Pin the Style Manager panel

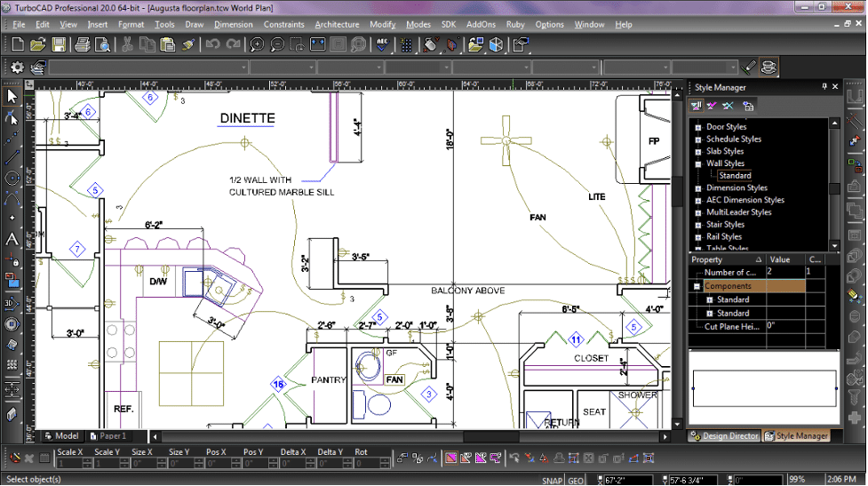click(x=824, y=87)
